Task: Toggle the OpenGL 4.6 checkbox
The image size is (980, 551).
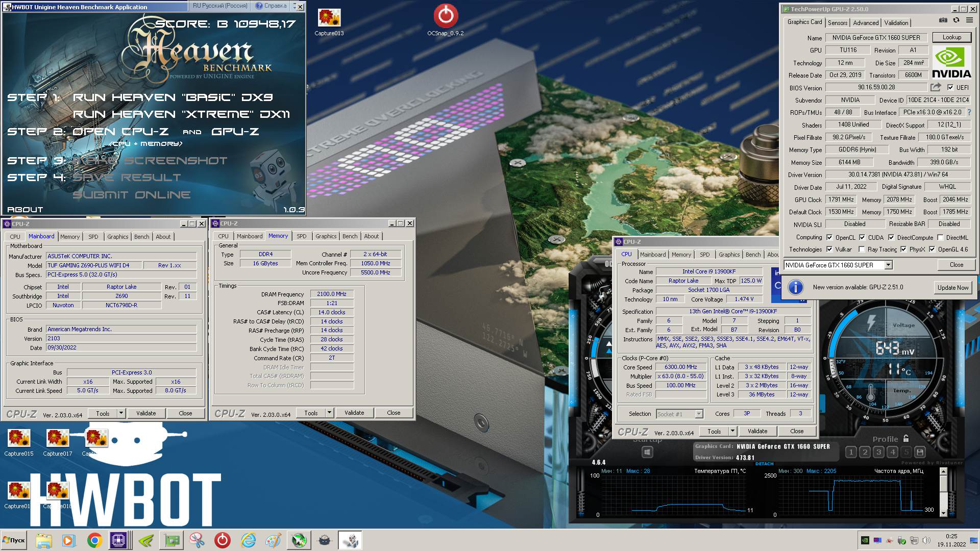Action: (x=932, y=249)
